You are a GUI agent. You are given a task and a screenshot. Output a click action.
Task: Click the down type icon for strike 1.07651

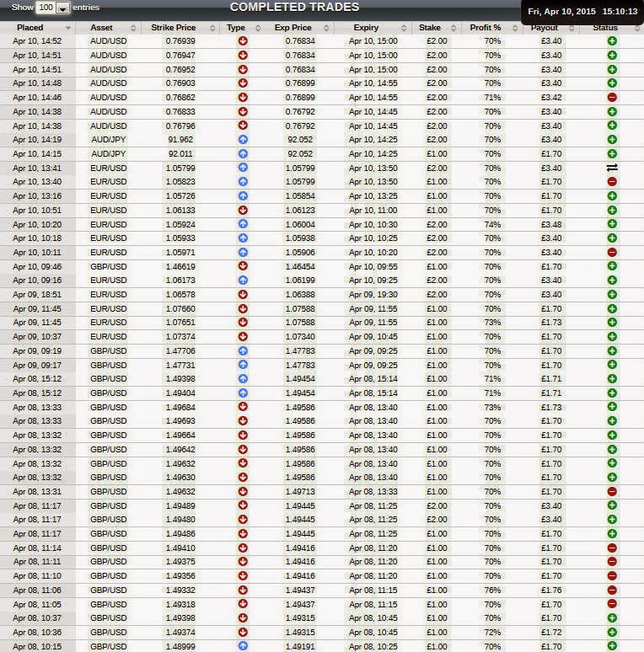tap(243, 323)
